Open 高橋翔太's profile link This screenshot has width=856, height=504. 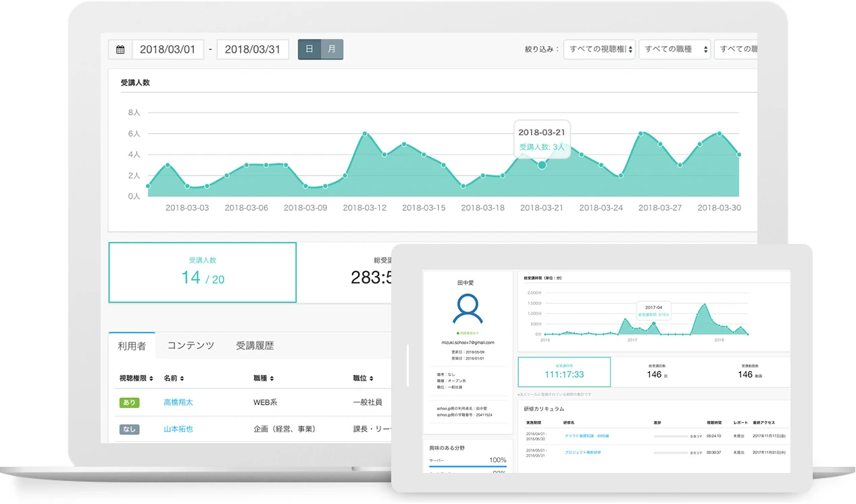180,403
